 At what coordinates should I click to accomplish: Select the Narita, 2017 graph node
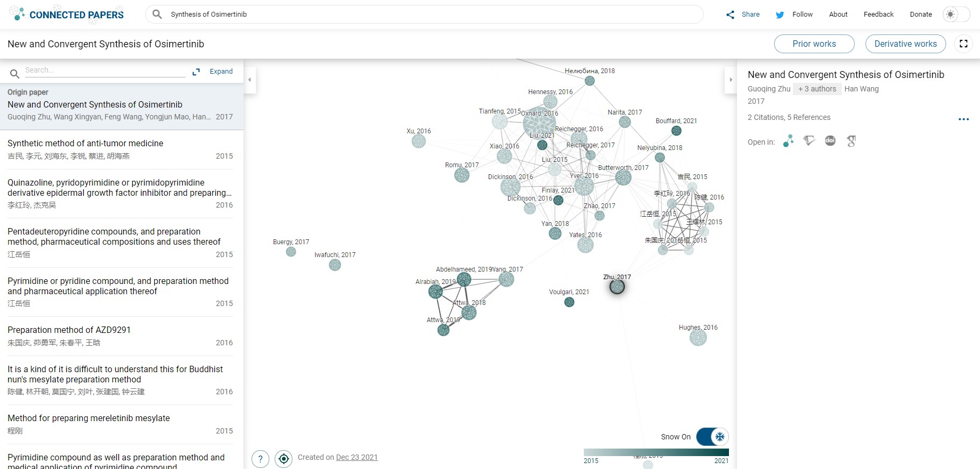tap(625, 122)
